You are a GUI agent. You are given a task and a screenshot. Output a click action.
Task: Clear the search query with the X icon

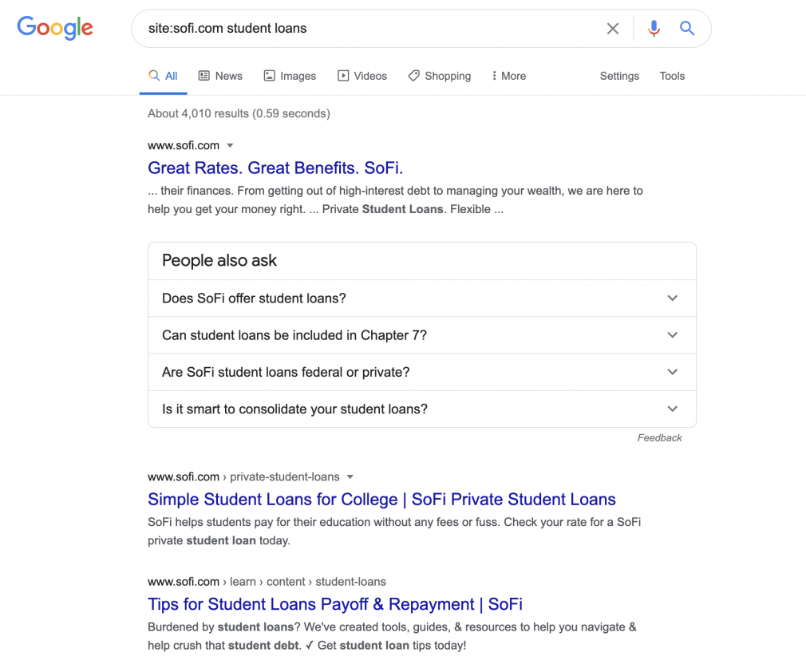coord(612,28)
